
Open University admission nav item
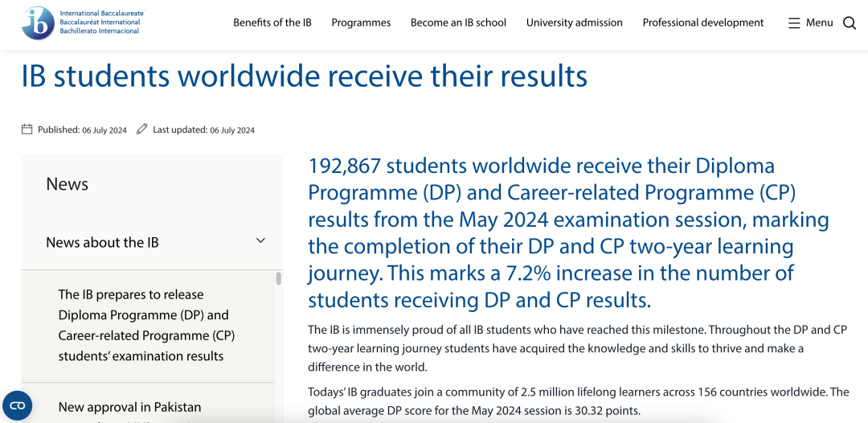[575, 23]
